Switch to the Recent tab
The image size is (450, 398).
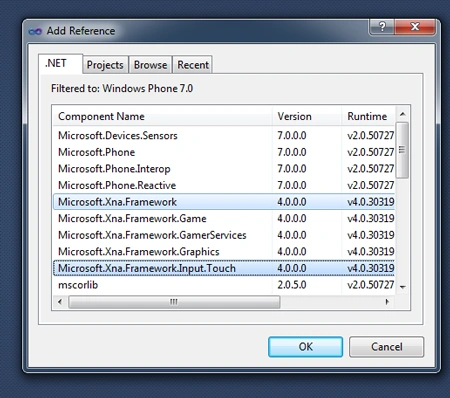193,65
